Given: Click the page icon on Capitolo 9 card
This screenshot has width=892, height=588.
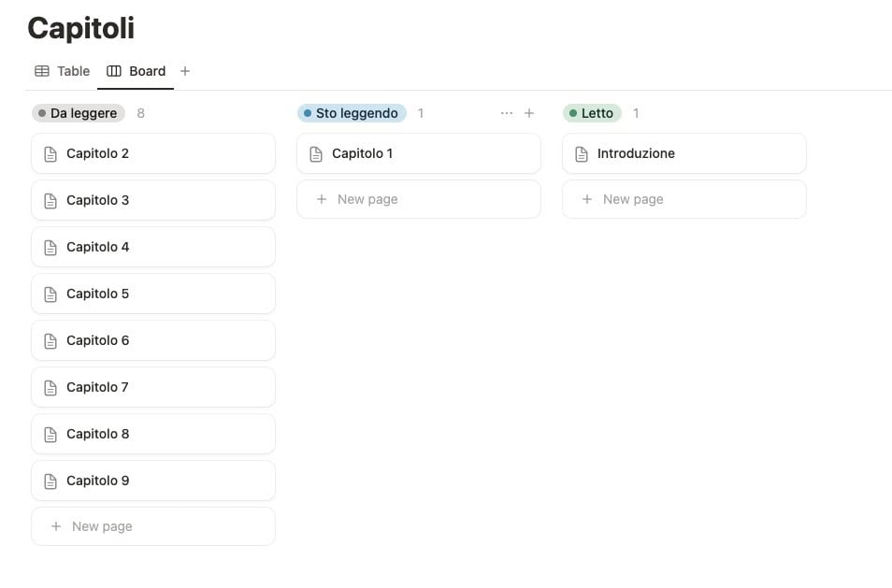Looking at the screenshot, I should pos(50,481).
